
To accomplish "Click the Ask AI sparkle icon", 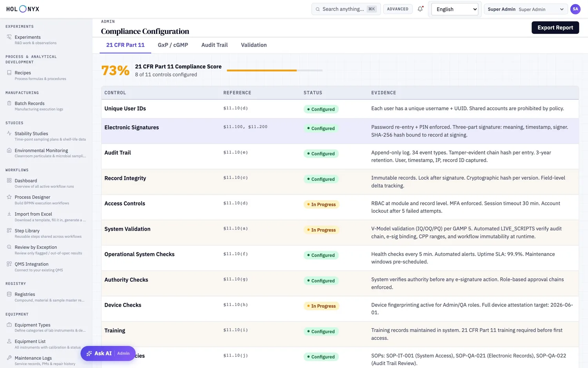I will [x=89, y=353].
